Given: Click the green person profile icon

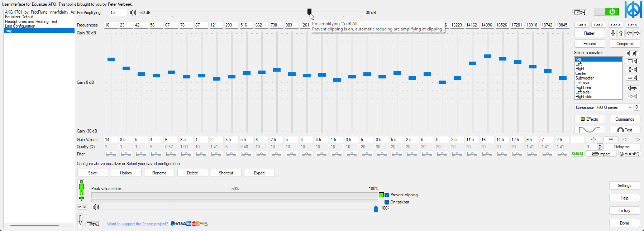Looking at the screenshot, I should (x=81, y=190).
